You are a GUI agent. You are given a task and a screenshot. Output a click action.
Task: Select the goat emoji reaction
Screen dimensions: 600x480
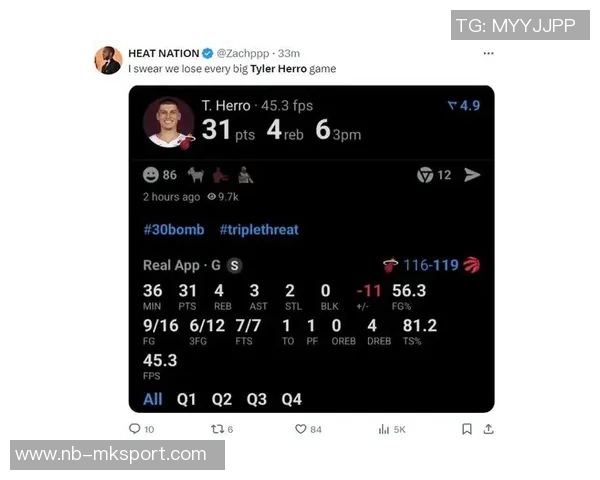(x=196, y=175)
